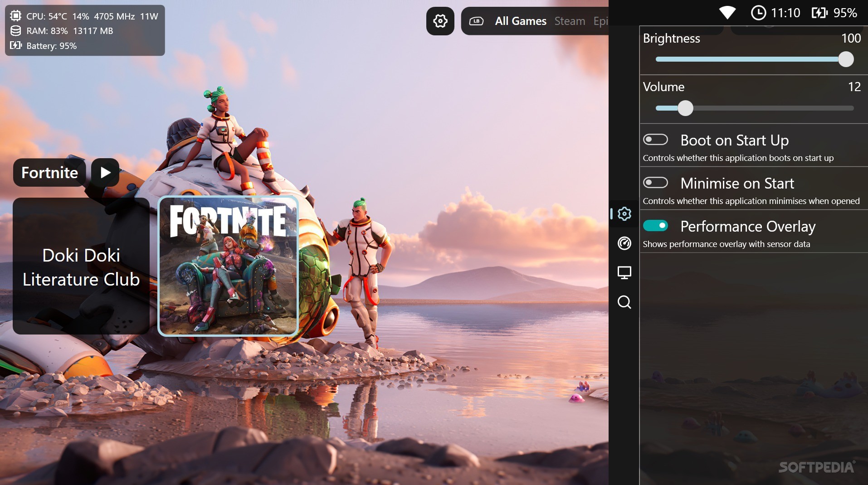Select the Fortnite cover art thumbnail
The image size is (868, 485).
tap(228, 266)
